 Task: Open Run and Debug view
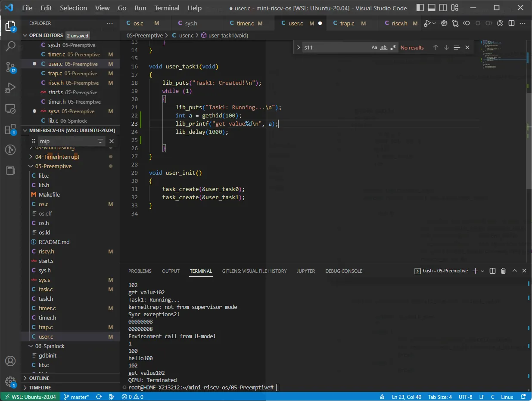tap(10, 88)
